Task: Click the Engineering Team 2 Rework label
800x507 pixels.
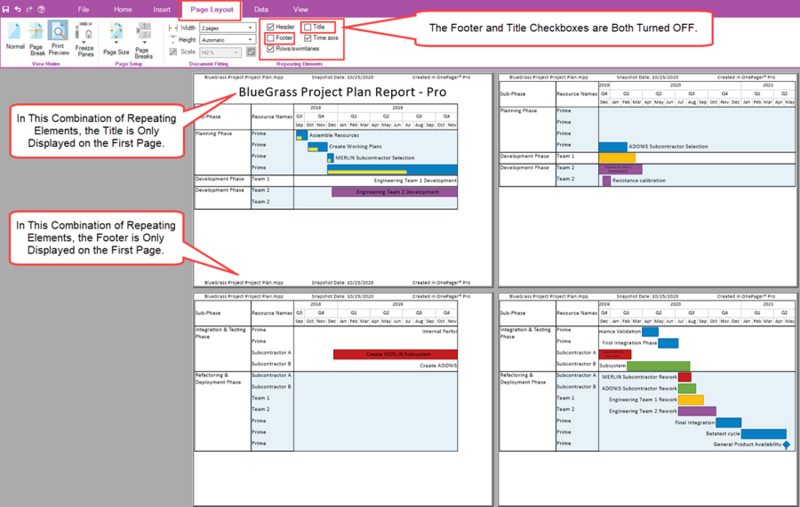Action: [x=643, y=411]
